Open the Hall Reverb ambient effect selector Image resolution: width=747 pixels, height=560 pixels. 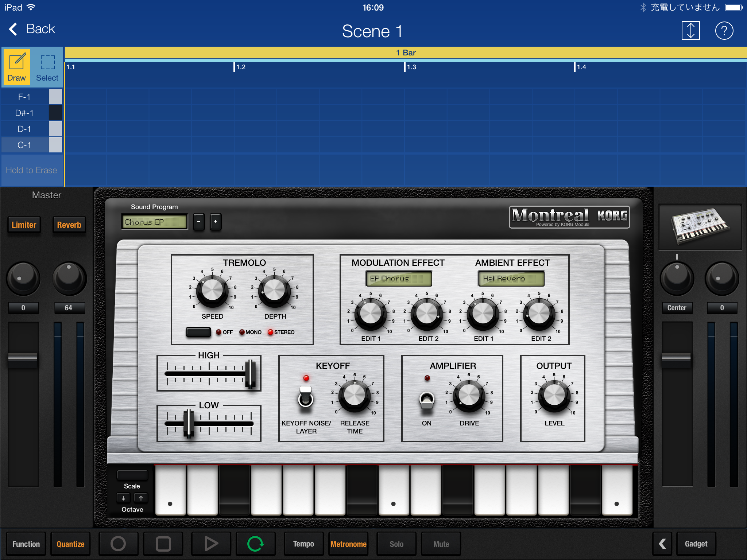pyautogui.click(x=511, y=279)
